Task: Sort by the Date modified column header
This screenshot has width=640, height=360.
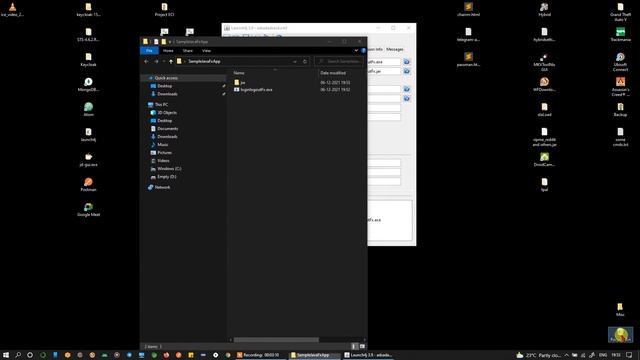Action: click(x=333, y=73)
